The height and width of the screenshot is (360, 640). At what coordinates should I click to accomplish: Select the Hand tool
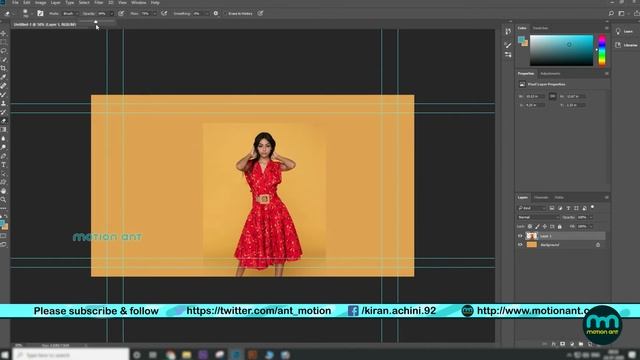point(3,191)
